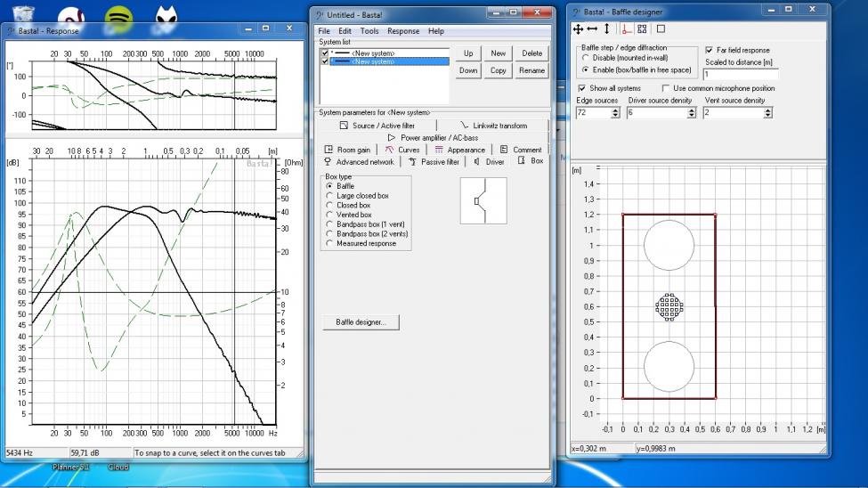Select Enable (box/baffle in free space) option

[585, 69]
